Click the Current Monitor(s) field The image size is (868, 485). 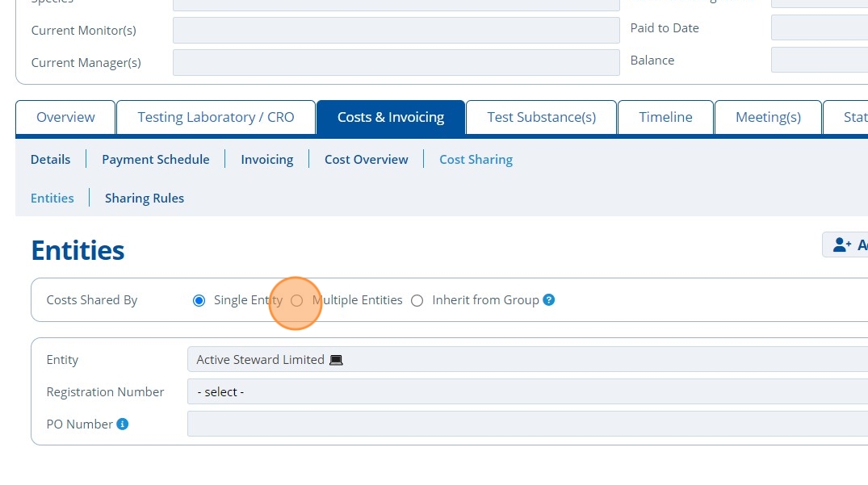(396, 30)
